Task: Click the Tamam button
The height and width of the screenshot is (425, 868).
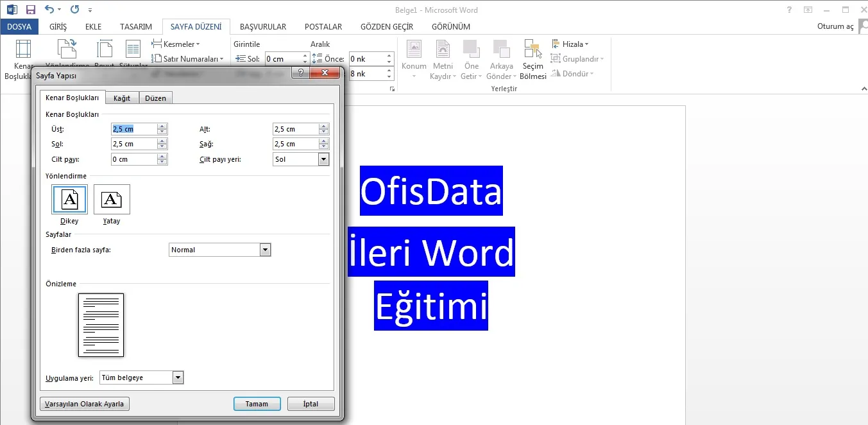Action: coord(257,404)
